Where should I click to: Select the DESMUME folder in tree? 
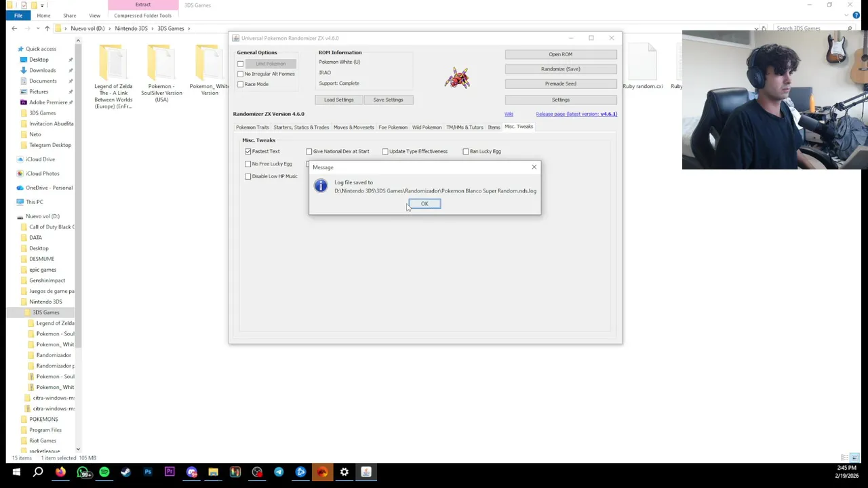point(41,259)
